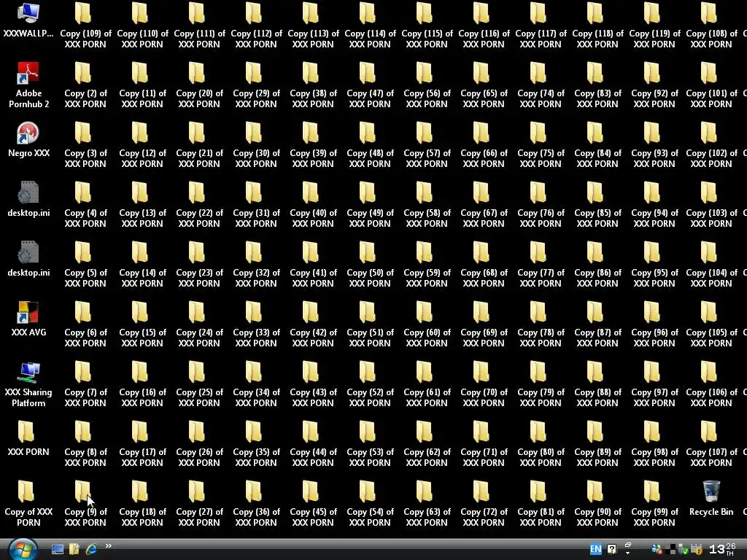Select folder Copy (72)
747x560 pixels.
[484, 504]
